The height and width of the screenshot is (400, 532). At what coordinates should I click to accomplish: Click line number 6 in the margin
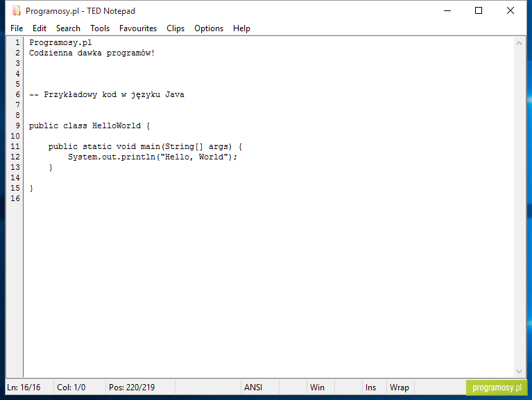(17, 94)
